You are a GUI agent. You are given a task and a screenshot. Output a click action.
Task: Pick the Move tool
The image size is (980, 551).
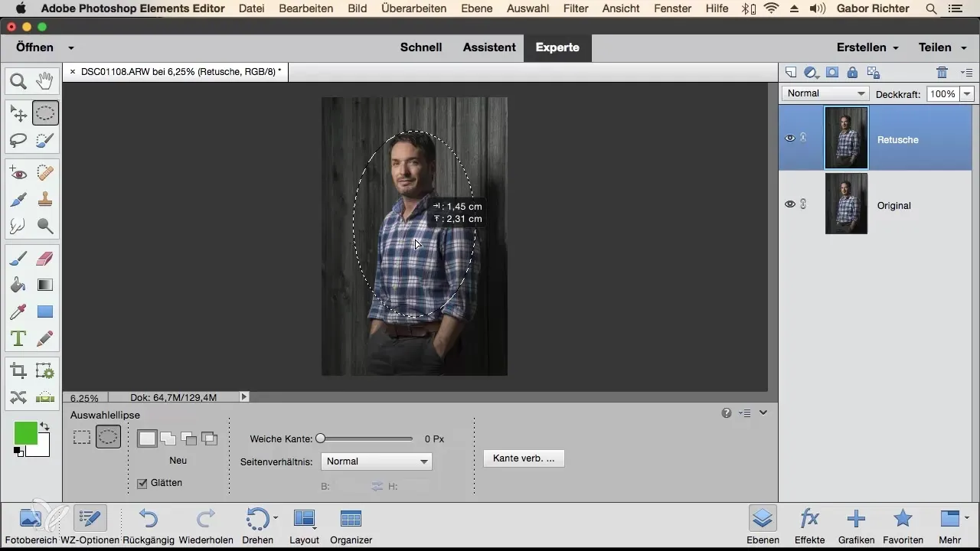point(18,114)
